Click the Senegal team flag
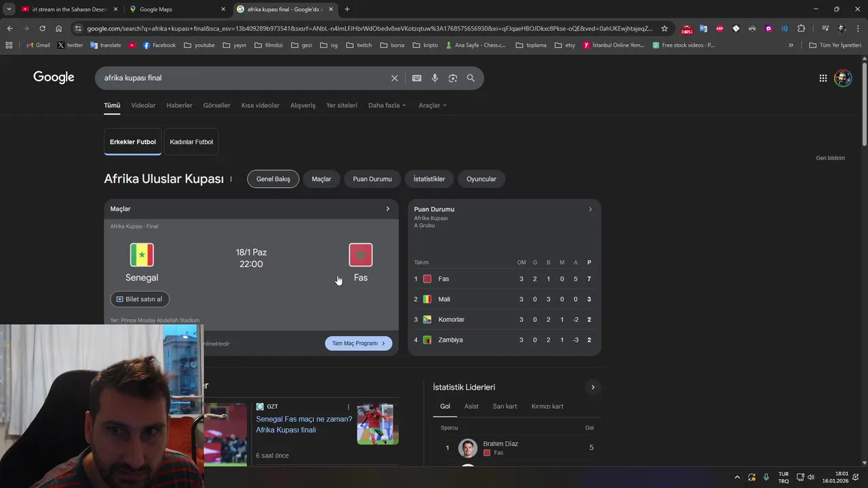868x488 pixels. 142,255
